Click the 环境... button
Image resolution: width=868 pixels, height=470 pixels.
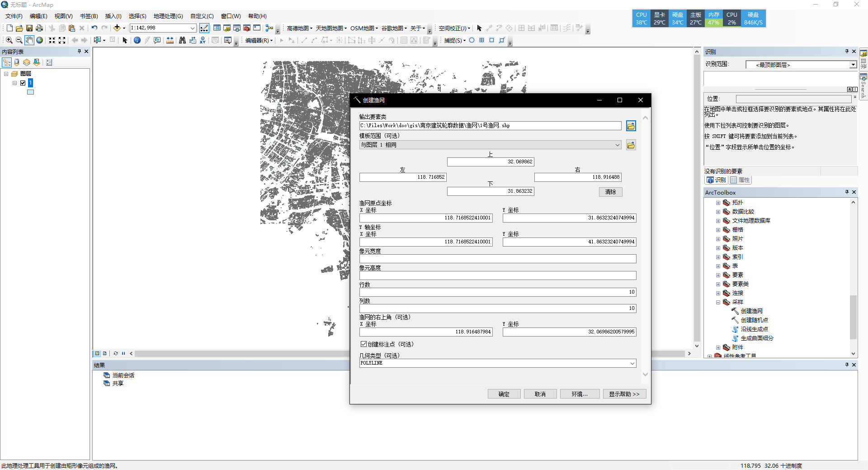[580, 394]
